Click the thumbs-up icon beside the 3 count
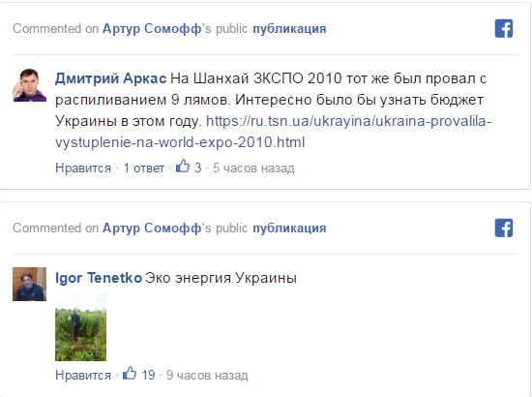The image size is (532, 397). point(183,167)
